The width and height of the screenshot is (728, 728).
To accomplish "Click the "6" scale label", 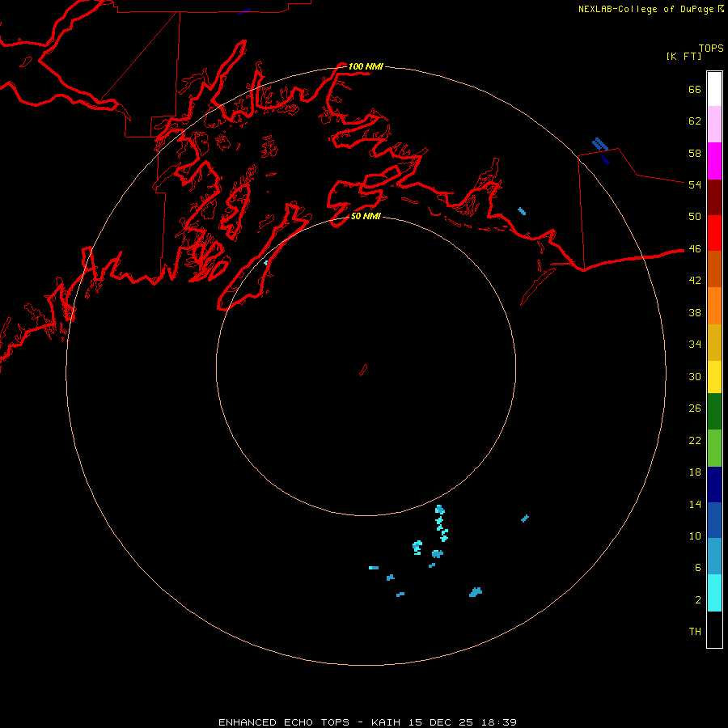I will click(x=698, y=568).
